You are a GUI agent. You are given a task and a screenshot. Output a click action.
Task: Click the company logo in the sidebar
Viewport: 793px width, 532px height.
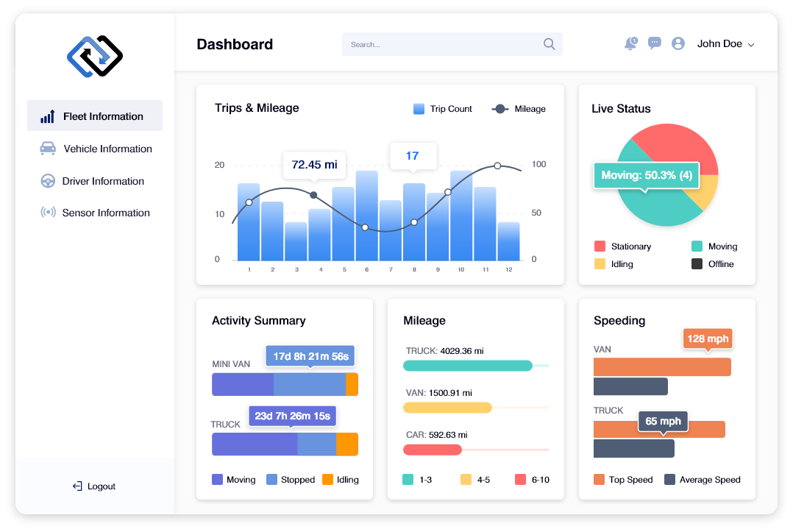point(94,56)
